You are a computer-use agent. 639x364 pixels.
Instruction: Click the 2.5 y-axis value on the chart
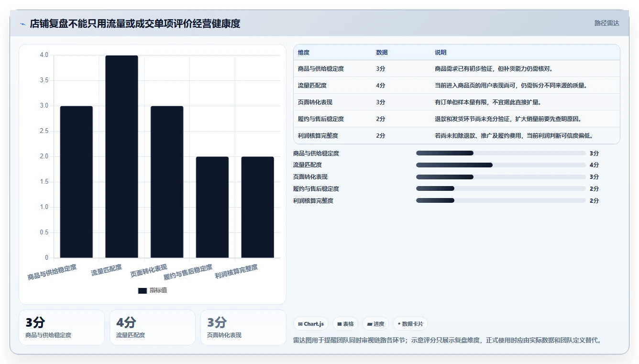(44, 131)
